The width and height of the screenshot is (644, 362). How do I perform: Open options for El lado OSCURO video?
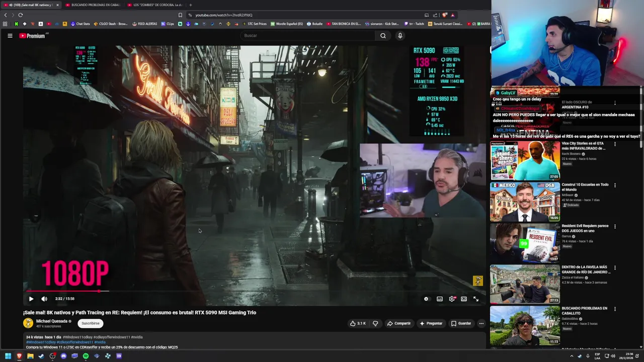pyautogui.click(x=615, y=103)
